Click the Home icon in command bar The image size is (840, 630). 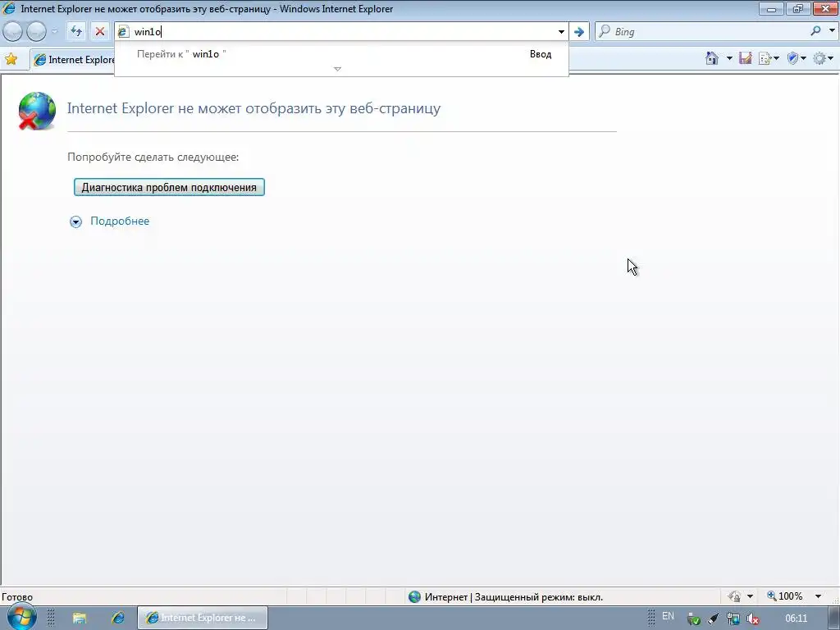pos(712,58)
